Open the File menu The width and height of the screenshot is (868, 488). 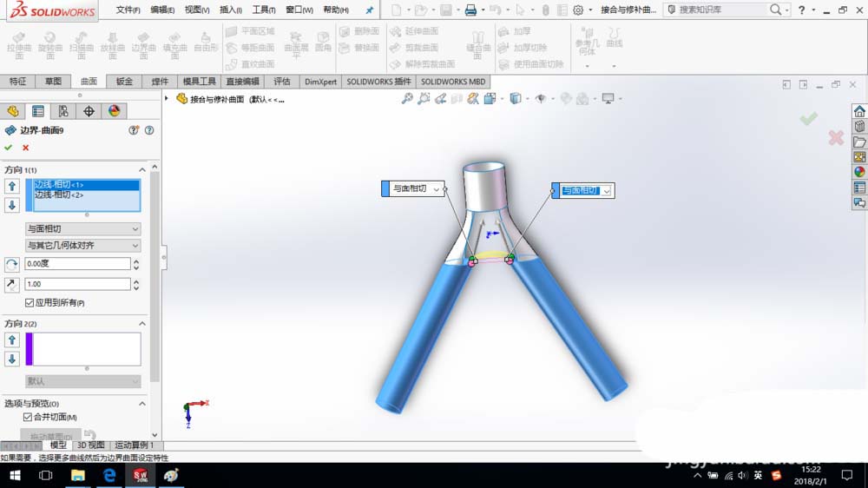128,10
